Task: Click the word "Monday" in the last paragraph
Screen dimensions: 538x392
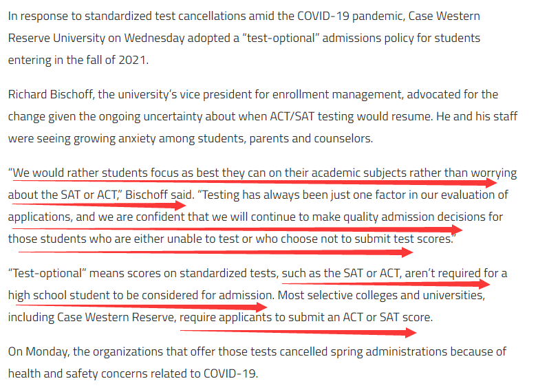Action: point(45,351)
